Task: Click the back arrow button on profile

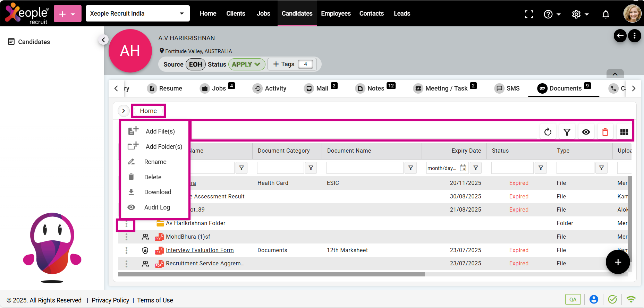Action: click(x=620, y=36)
